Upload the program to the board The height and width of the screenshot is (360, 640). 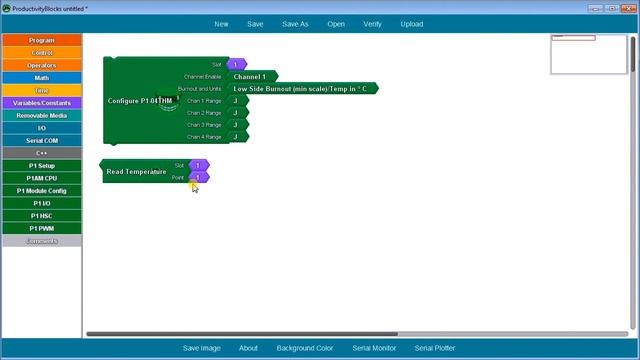pyautogui.click(x=411, y=24)
